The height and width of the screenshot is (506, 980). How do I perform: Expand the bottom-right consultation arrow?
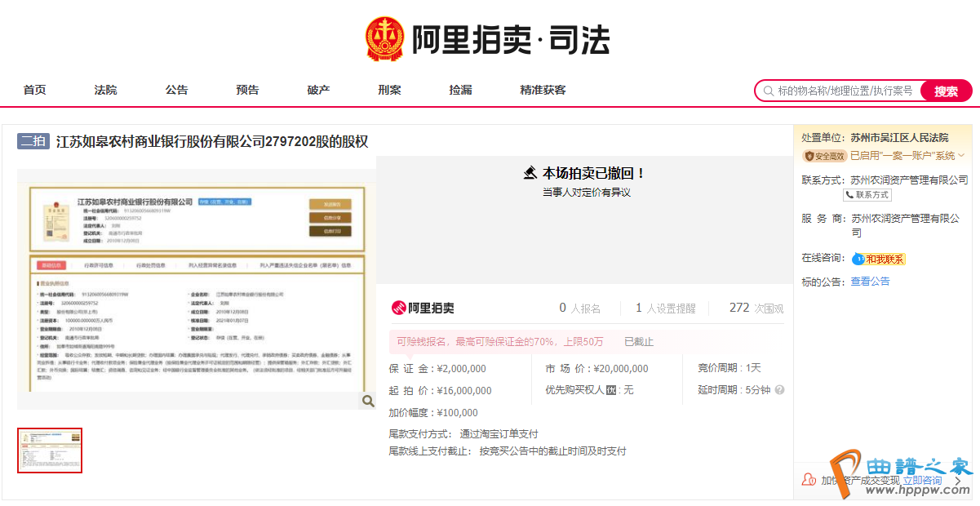click(x=958, y=481)
